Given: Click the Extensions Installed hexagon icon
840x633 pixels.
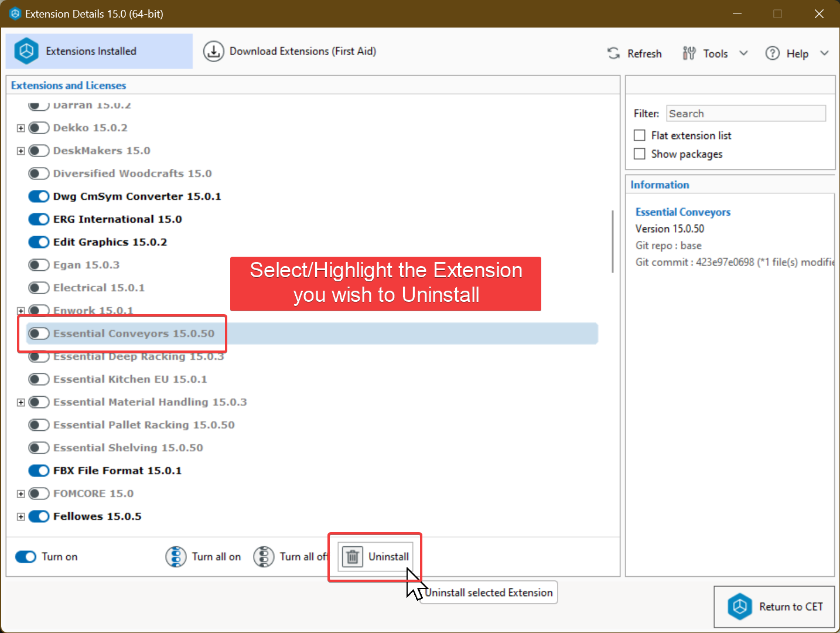Looking at the screenshot, I should 26,51.
